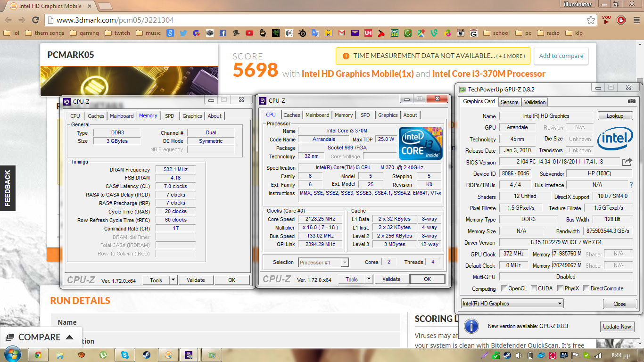Open the 'school' bookmarks folder
This screenshot has width=644, height=362.
click(x=496, y=33)
